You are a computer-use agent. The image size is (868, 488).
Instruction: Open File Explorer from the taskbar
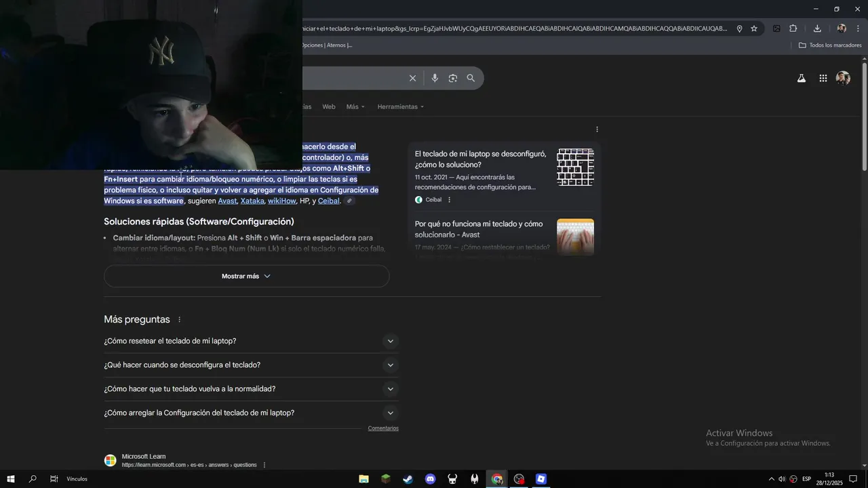[x=363, y=479]
